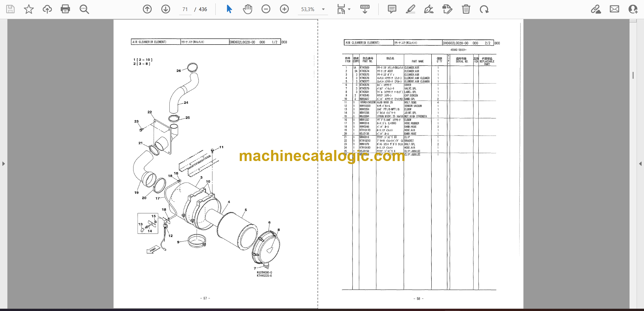Click the AIR CLEANER (W ELEMENT) title on left page
Image resolution: width=644 pixels, height=311 pixels.
pyautogui.click(x=149, y=42)
